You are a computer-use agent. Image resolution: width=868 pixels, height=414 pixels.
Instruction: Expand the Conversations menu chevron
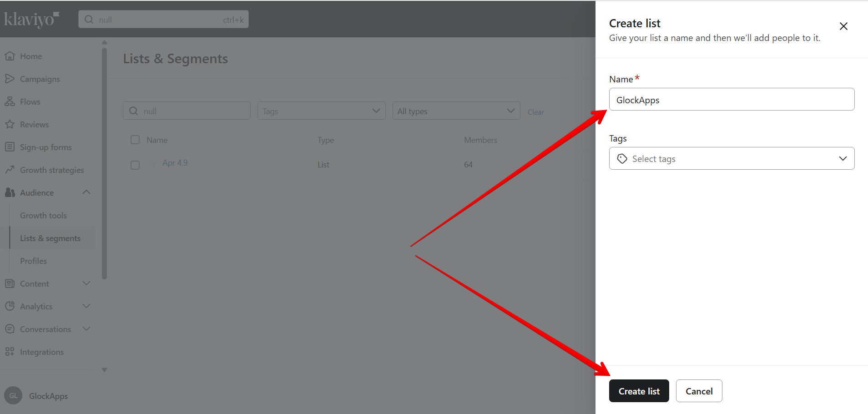(86, 329)
